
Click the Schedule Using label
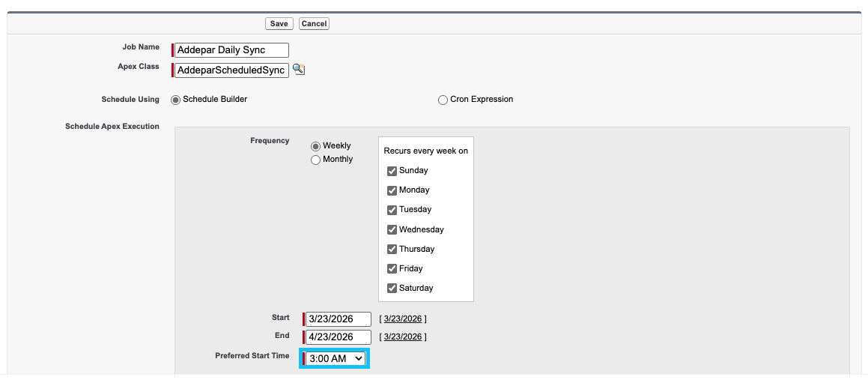[130, 100]
